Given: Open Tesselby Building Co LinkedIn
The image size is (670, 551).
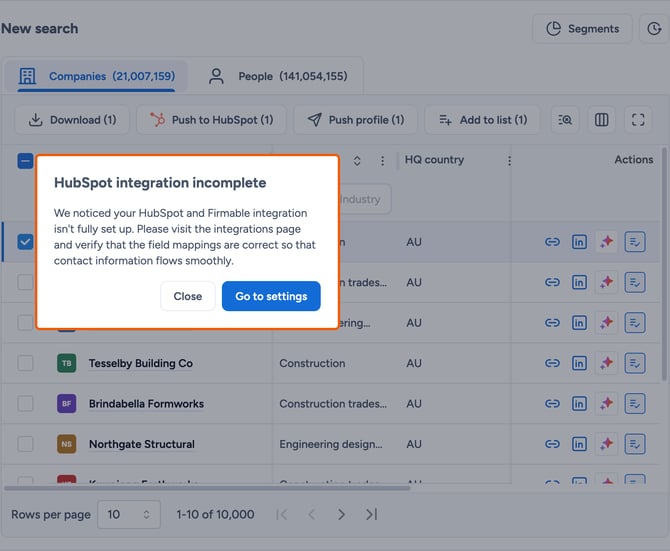Looking at the screenshot, I should tap(579, 363).
